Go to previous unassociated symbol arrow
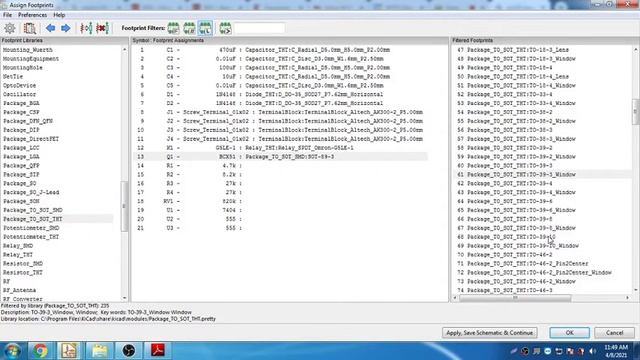The image size is (640, 360). click(51, 28)
